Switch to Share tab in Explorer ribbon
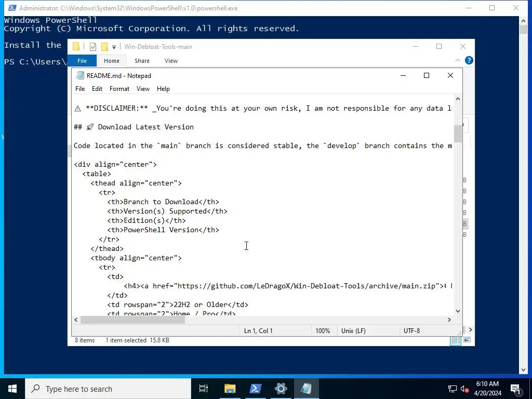Viewport: 532px width, 399px height. [x=142, y=61]
